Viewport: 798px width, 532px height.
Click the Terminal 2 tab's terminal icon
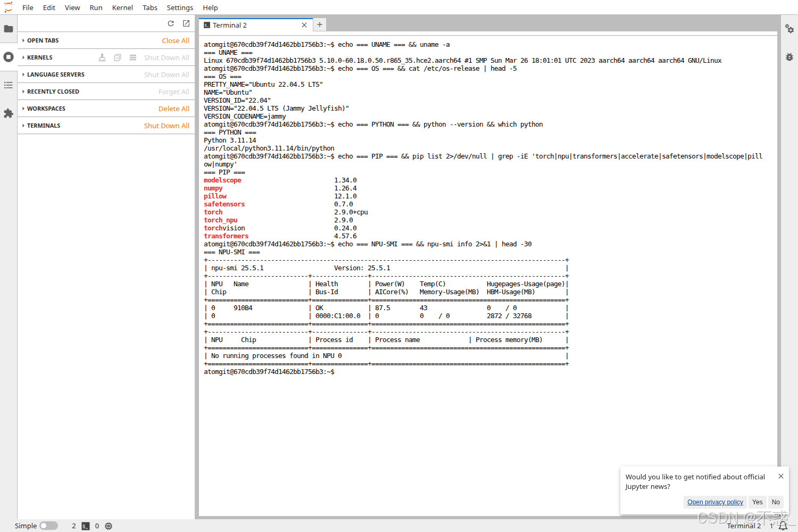point(207,25)
